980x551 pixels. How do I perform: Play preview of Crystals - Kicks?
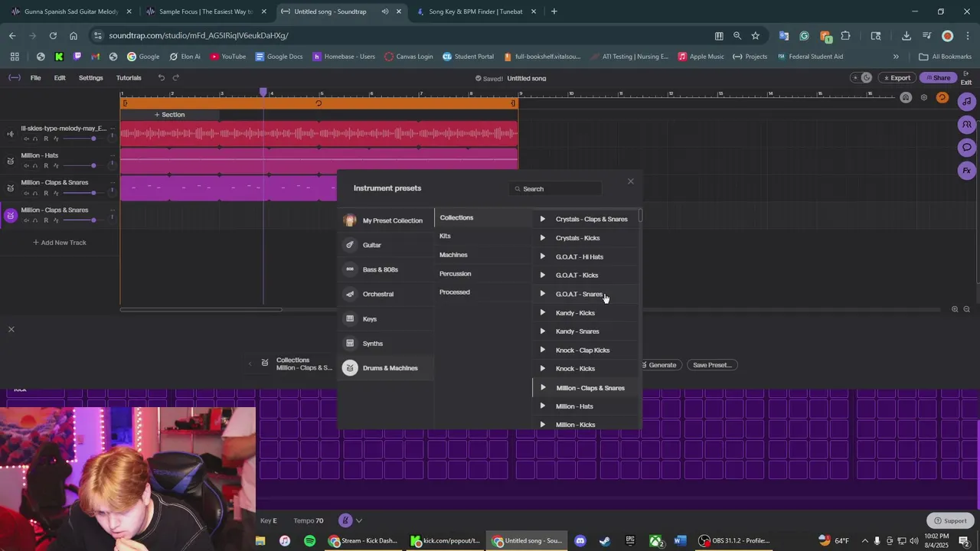pos(543,238)
